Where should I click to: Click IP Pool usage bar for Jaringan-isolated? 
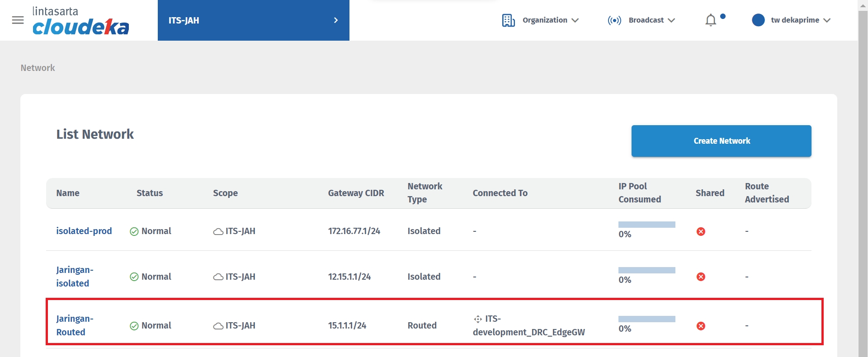646,270
